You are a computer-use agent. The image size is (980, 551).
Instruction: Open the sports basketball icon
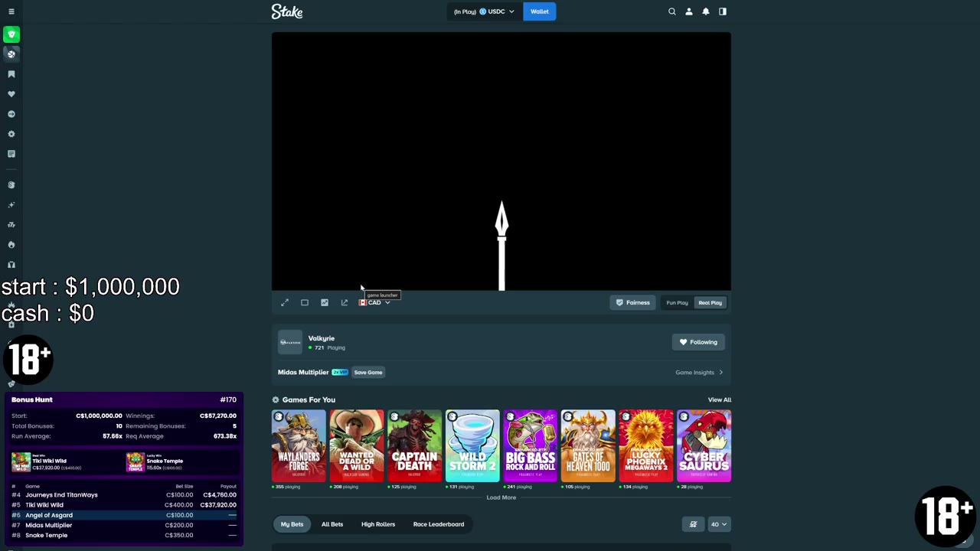(x=11, y=54)
